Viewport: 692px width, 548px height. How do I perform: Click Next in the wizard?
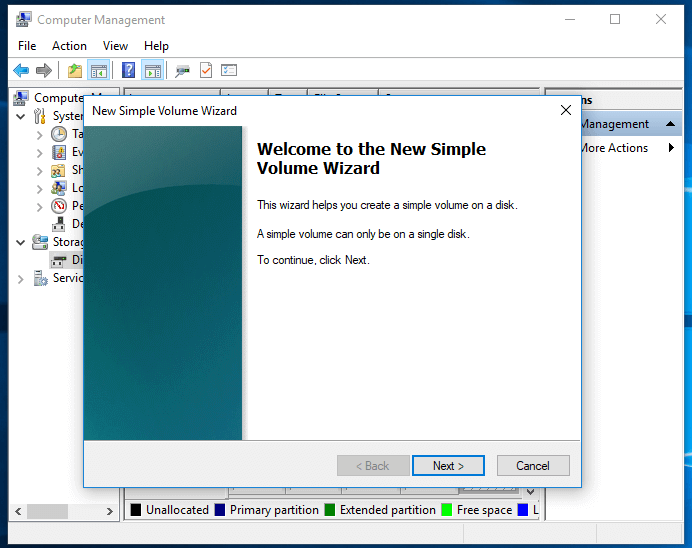click(x=448, y=466)
